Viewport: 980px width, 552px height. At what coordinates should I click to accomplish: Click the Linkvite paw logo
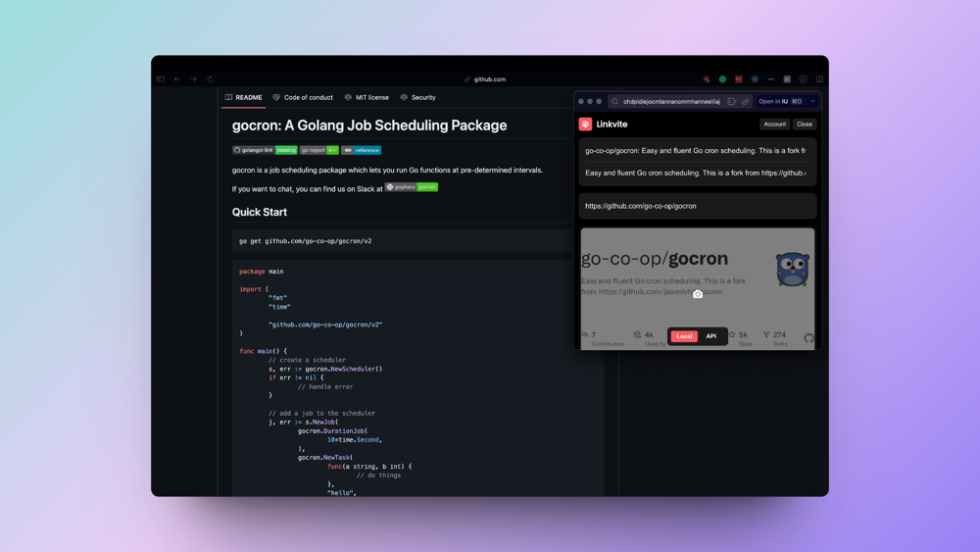click(x=585, y=124)
